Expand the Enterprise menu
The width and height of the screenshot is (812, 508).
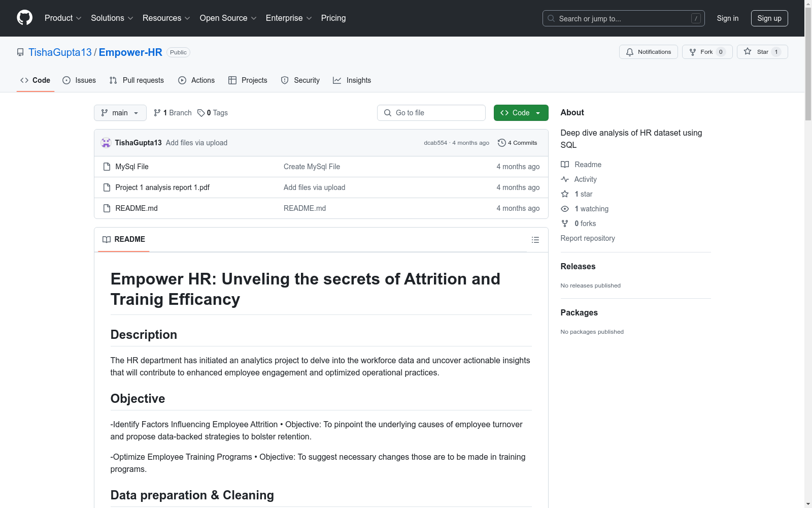(x=289, y=18)
